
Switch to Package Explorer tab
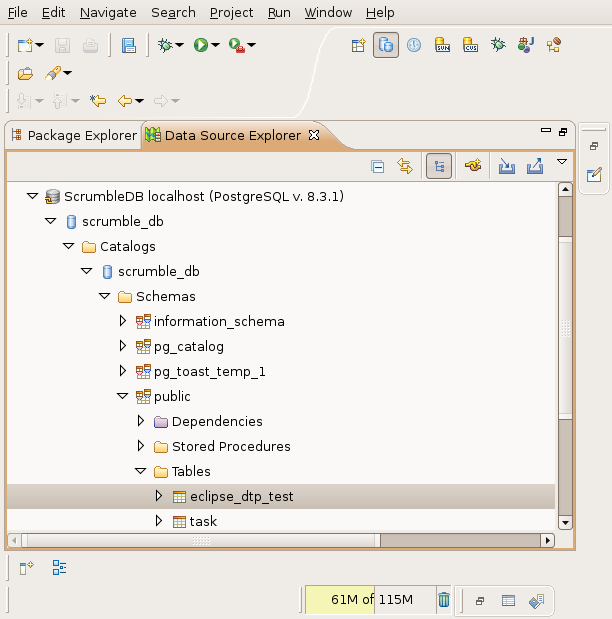tap(74, 135)
